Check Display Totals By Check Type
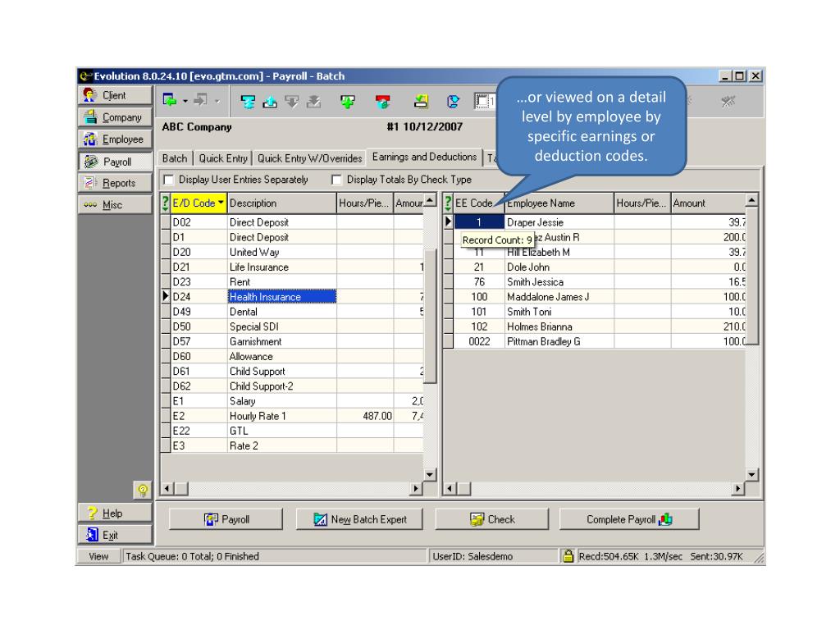This screenshot has height=630, width=840. (x=336, y=180)
